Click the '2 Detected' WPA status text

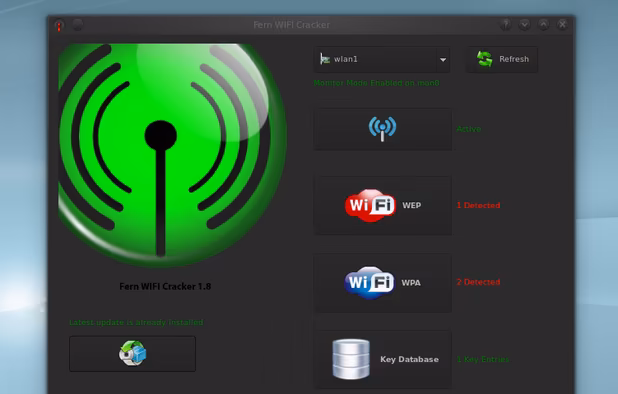pyautogui.click(x=478, y=282)
